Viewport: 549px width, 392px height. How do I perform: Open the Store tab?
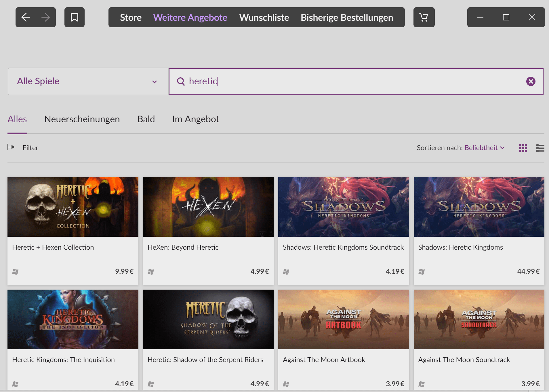pos(131,18)
